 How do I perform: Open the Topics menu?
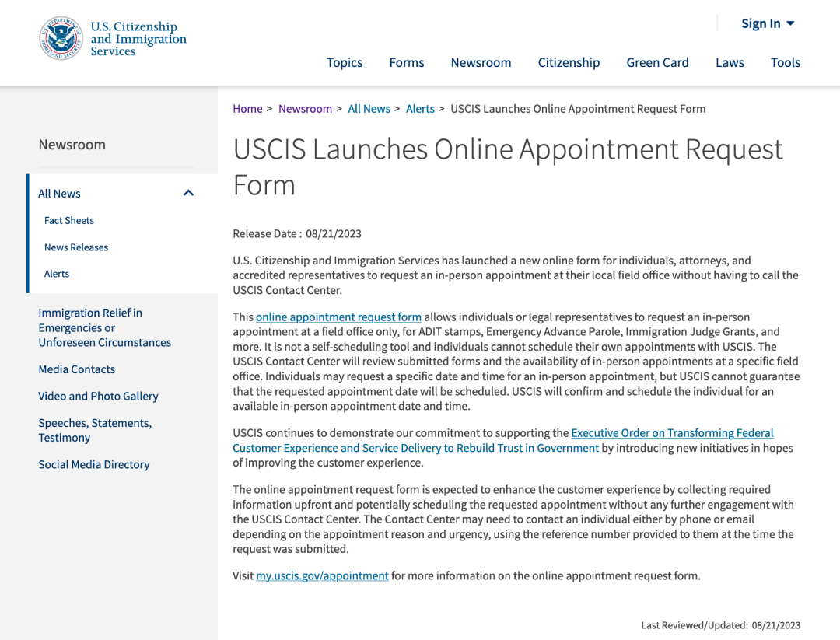[x=345, y=63]
